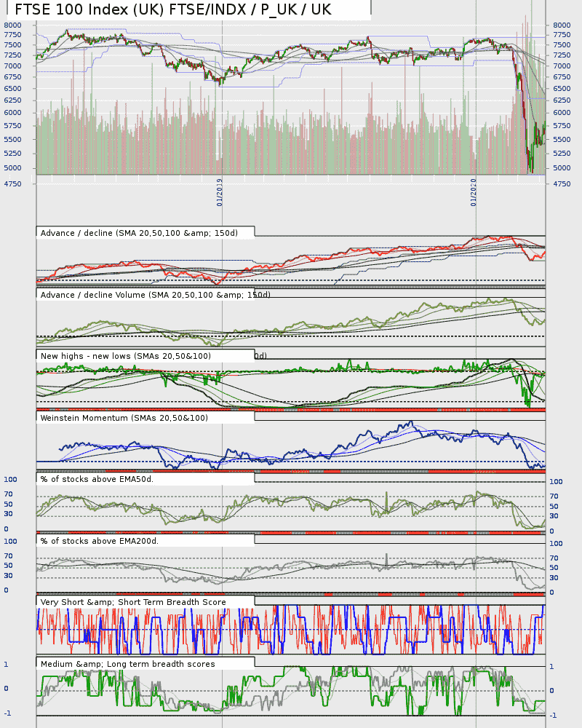Click the 7250 label on the right price axis
582x728 pixels.
tap(562, 55)
